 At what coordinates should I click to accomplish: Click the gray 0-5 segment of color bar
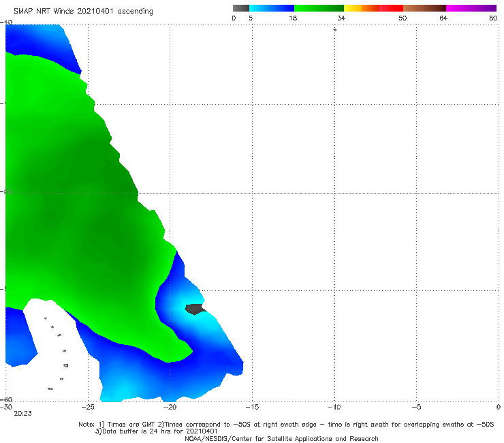pos(241,8)
